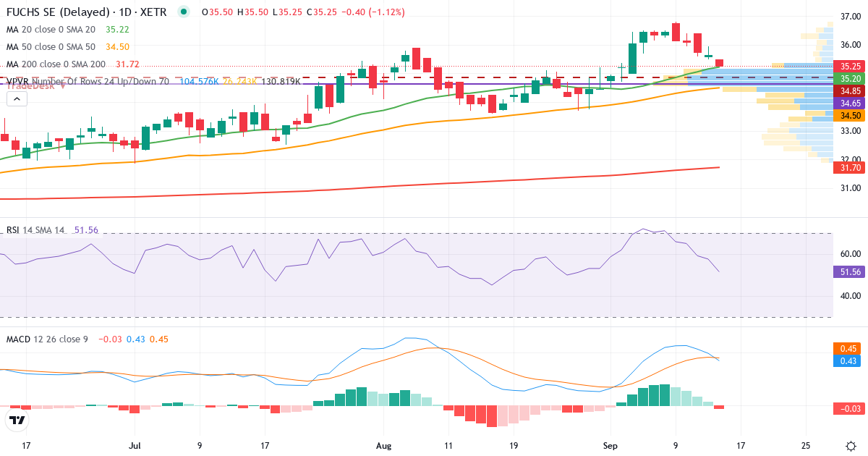Select the MACD 12 26 indicator legend
Screen dimensions: 868x456
pos(47,339)
